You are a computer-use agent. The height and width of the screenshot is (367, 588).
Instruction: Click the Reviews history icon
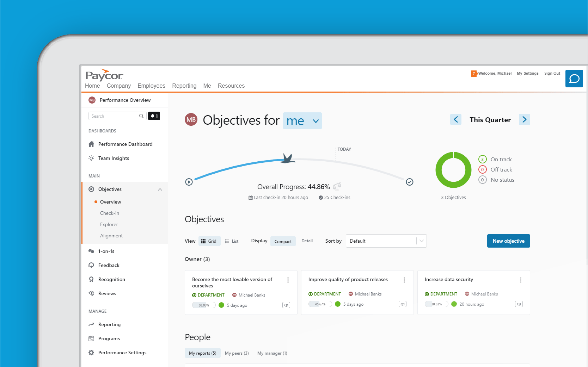pyautogui.click(x=91, y=293)
